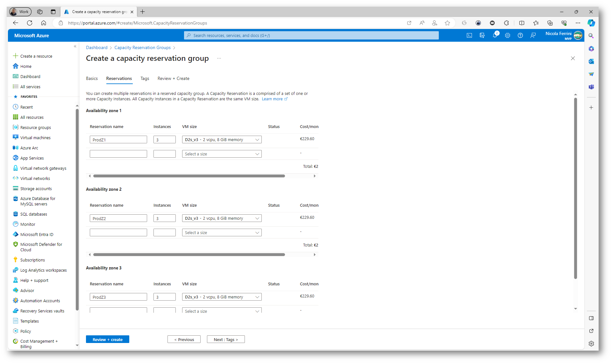
Task: Open Log Analytics workspaces
Action: click(43, 270)
